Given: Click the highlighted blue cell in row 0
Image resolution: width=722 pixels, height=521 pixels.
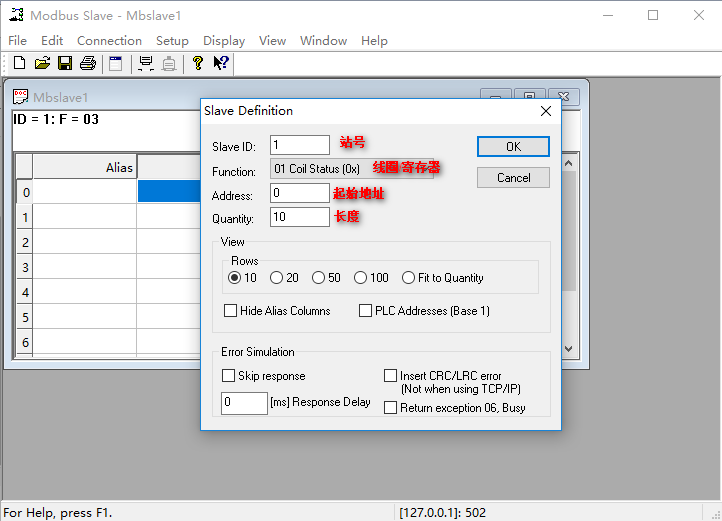Looking at the screenshot, I should point(169,191).
